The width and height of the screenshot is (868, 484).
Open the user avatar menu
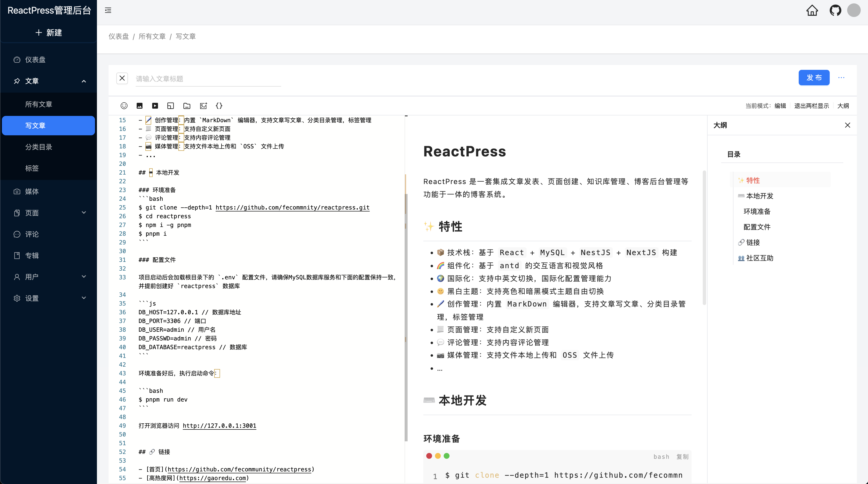tap(854, 10)
